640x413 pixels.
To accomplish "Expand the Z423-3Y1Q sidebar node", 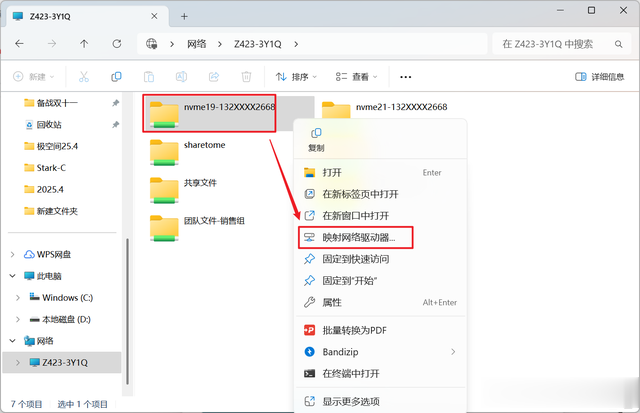I will point(18,363).
